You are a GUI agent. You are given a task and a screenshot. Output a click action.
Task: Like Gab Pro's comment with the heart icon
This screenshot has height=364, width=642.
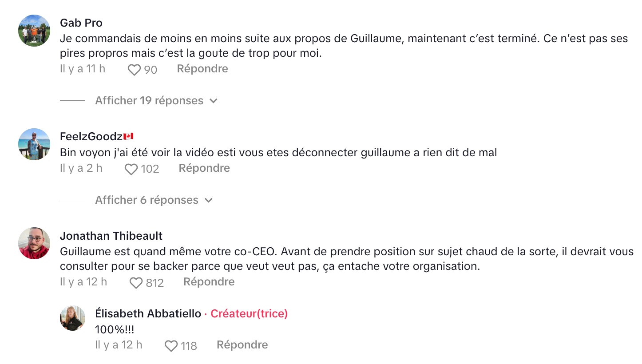134,70
